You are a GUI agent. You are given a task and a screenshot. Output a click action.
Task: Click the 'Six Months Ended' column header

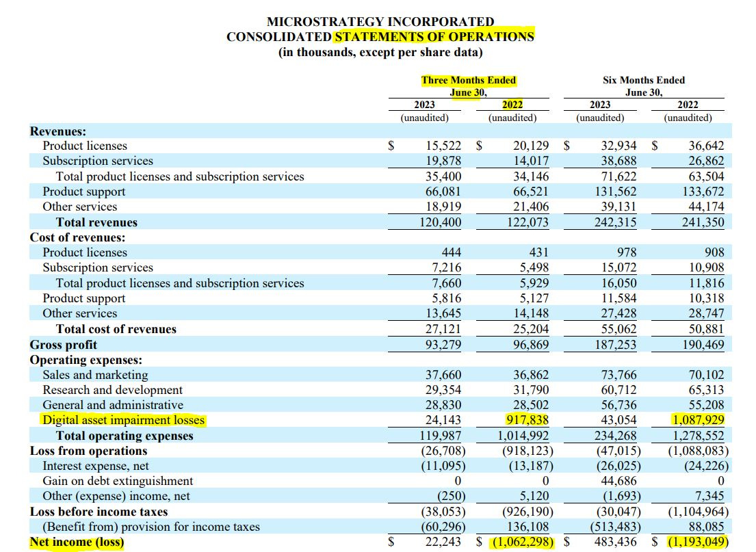pyautogui.click(x=644, y=80)
